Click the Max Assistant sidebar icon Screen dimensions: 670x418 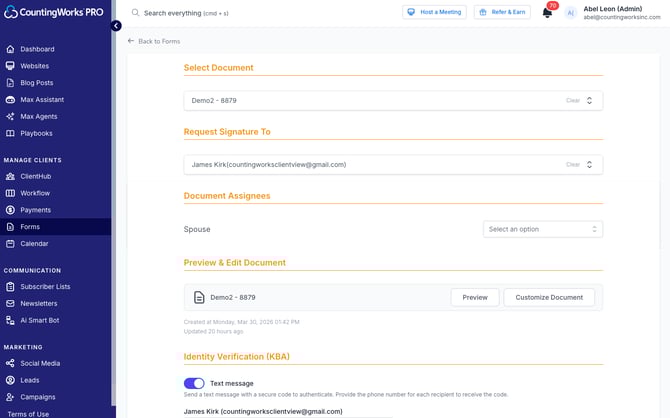(x=10, y=100)
